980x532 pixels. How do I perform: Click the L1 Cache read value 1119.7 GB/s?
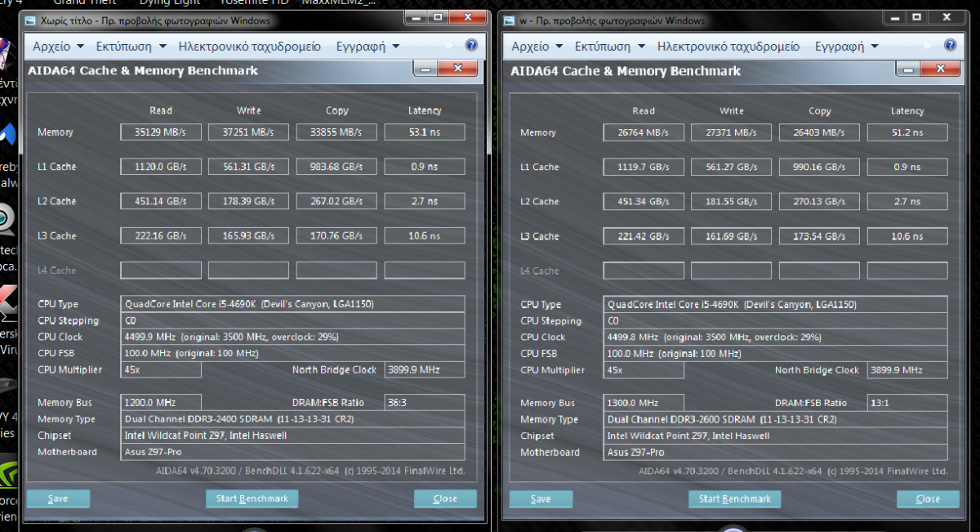pos(644,167)
